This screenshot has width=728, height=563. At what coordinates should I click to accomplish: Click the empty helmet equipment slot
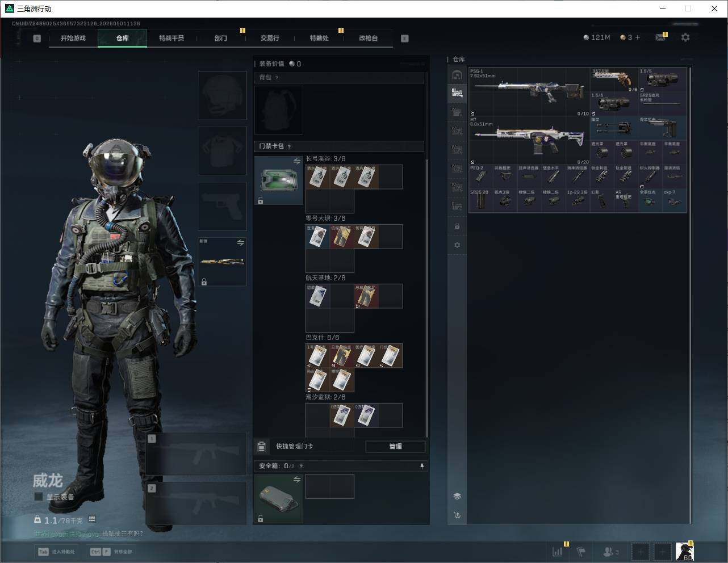pyautogui.click(x=223, y=95)
